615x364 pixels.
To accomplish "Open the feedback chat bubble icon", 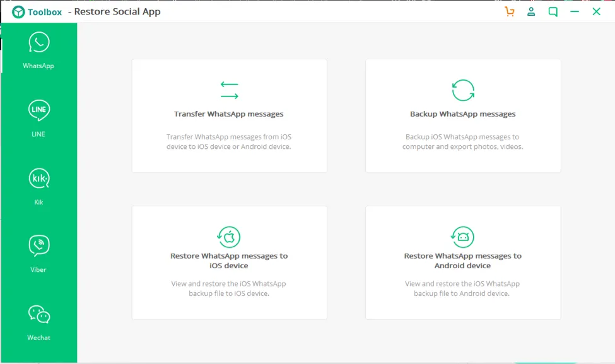I will tap(553, 11).
